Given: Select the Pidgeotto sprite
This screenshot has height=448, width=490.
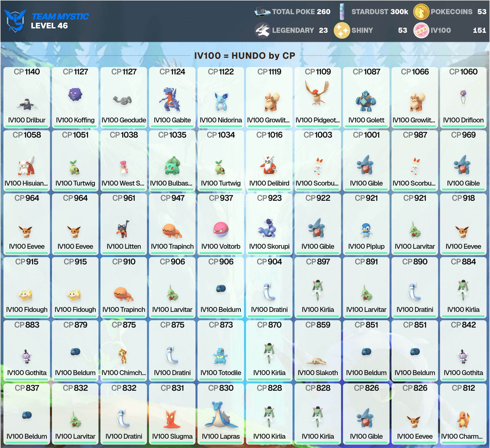Looking at the screenshot, I should pyautogui.click(x=317, y=93).
